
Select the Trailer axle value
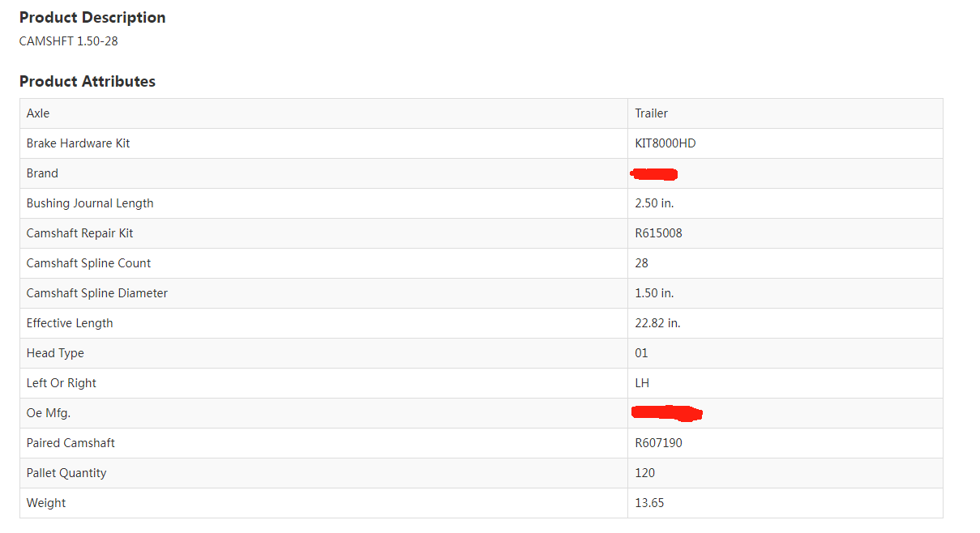(x=651, y=113)
